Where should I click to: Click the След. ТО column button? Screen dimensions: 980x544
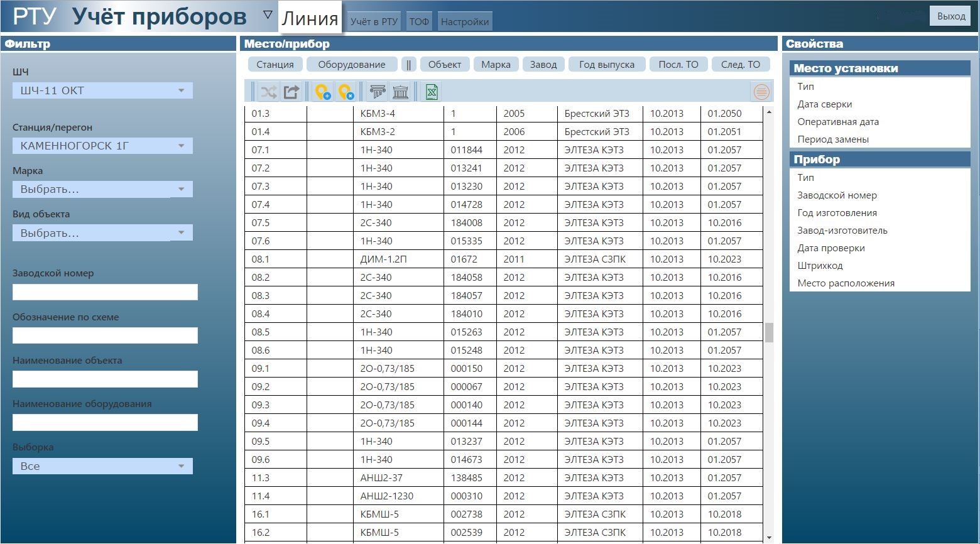coord(741,64)
